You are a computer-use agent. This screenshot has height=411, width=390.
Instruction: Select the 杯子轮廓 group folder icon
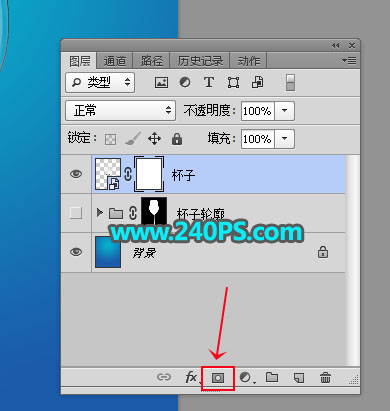tap(116, 213)
